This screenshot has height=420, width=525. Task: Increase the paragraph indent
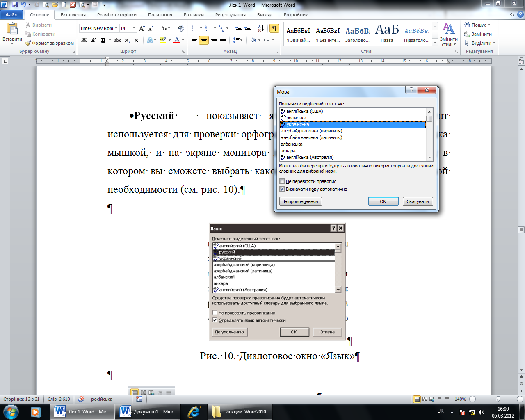tap(248, 28)
